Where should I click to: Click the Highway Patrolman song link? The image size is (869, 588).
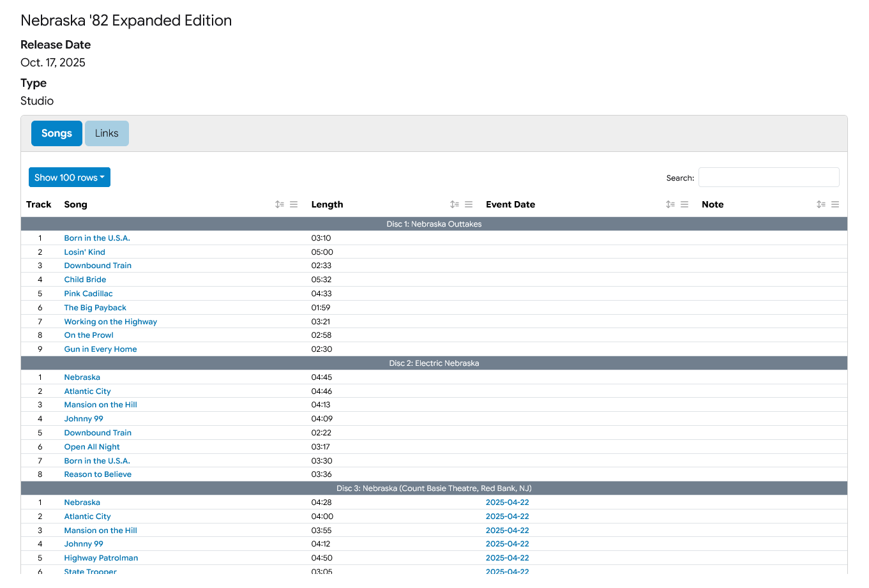101,558
